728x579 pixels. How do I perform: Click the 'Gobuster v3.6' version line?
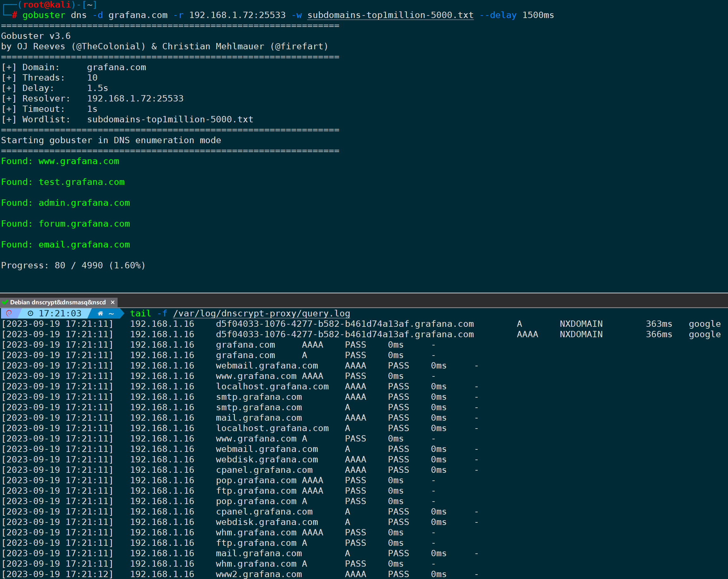click(x=36, y=36)
